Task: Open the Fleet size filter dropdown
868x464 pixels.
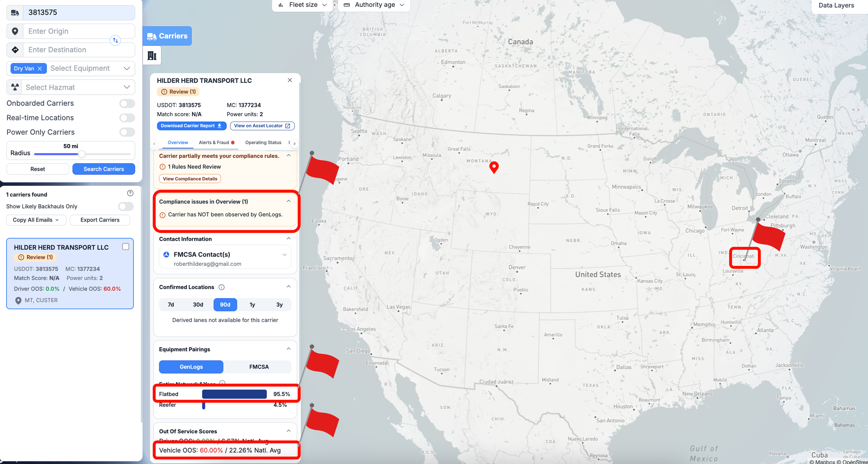Action: (303, 5)
